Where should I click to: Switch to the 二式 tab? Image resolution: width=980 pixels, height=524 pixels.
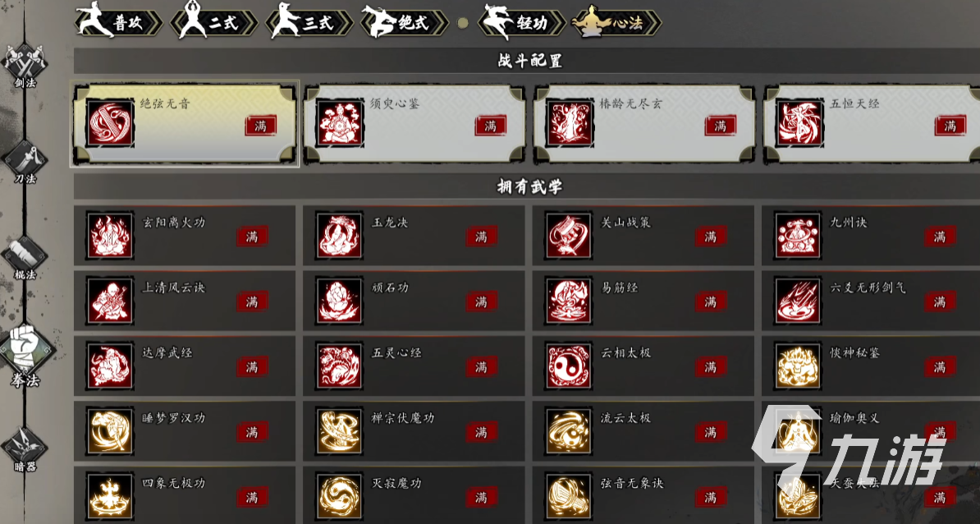tap(213, 22)
